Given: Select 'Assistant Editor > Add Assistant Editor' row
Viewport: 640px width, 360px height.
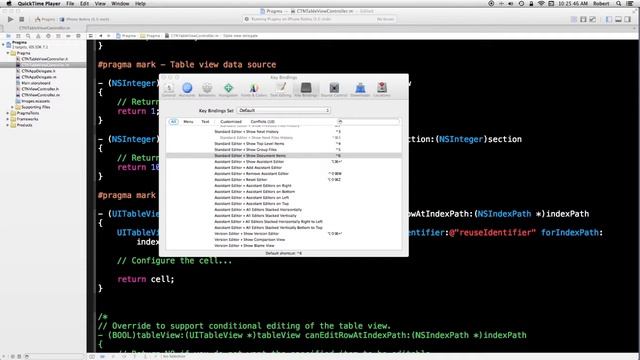Looking at the screenshot, I should tap(284, 168).
